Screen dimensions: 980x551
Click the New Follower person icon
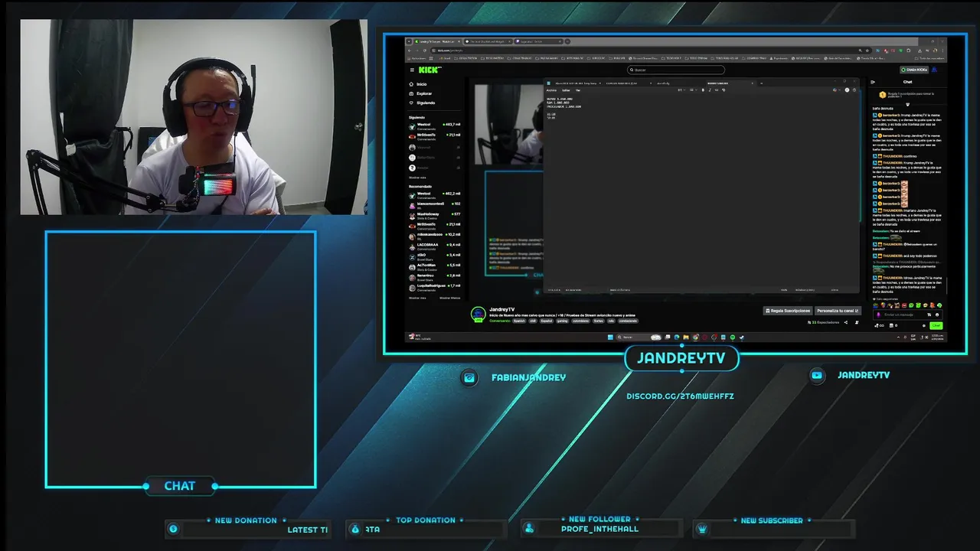(529, 529)
